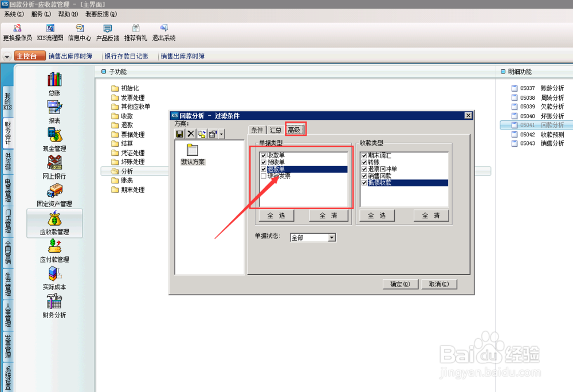Viewport: 573px width, 392px height.
Task: Open the KIS流程图 toolbar icon
Action: point(50,32)
